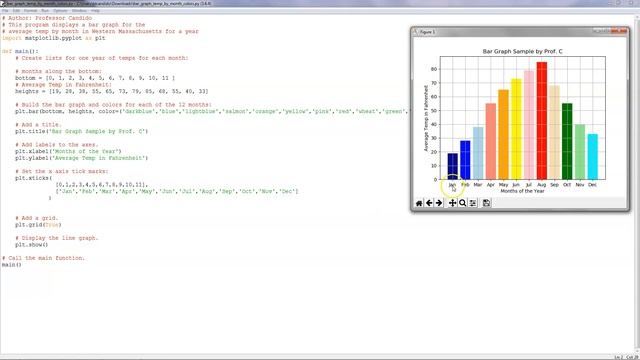Viewport: 640px width, 360px height.
Task: Click the 'Aug' tick label on x-axis
Action: point(542,185)
